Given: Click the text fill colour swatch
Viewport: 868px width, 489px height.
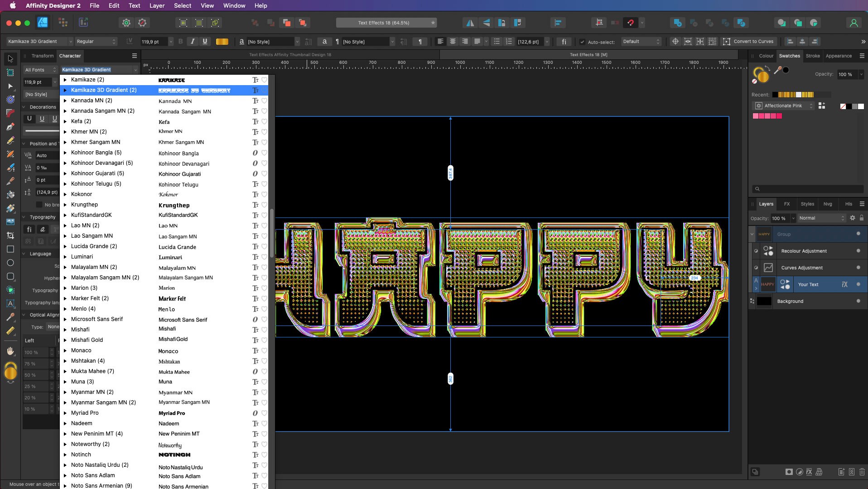Looking at the screenshot, I should (x=222, y=41).
